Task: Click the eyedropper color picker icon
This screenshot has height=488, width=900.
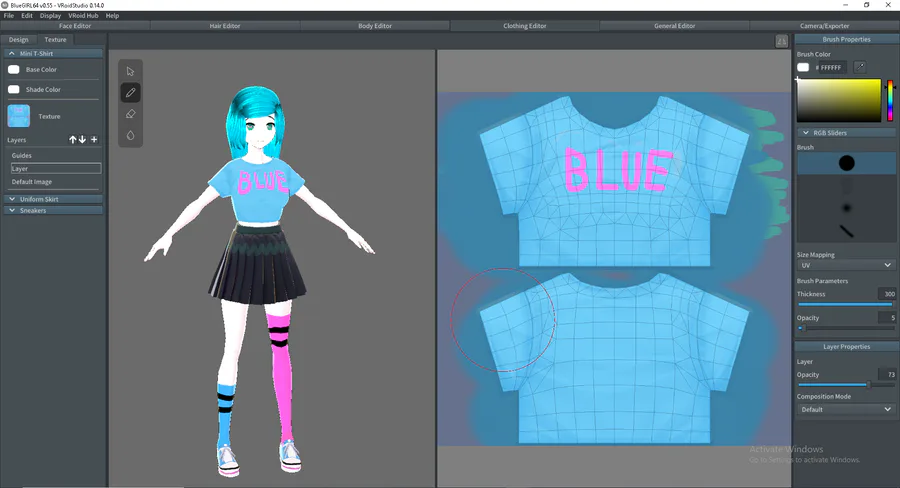Action: tap(860, 67)
